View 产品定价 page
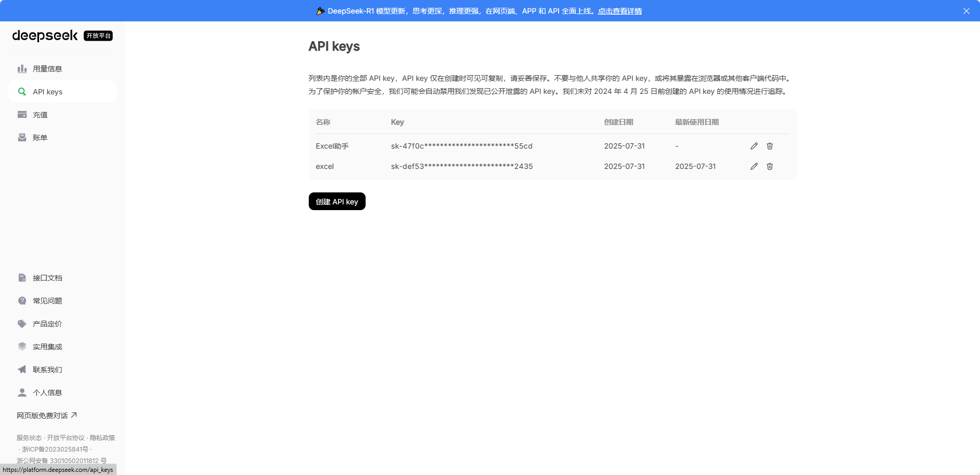980x475 pixels. pos(63,324)
